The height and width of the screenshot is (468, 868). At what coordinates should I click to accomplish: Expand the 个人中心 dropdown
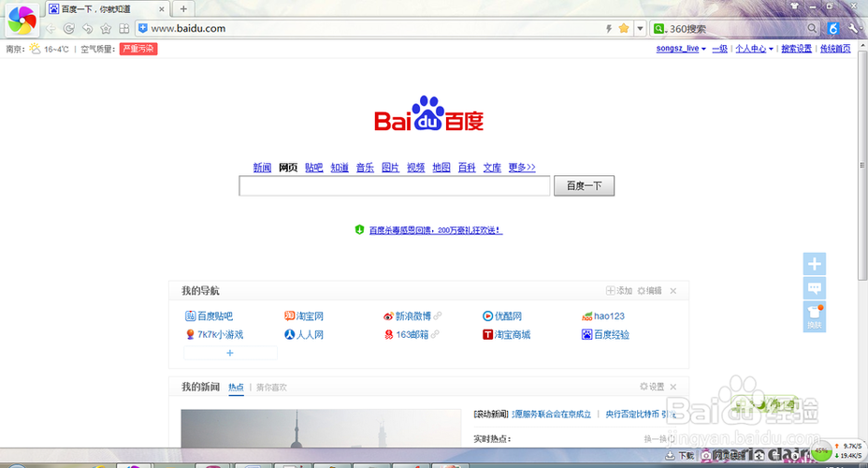point(754,49)
